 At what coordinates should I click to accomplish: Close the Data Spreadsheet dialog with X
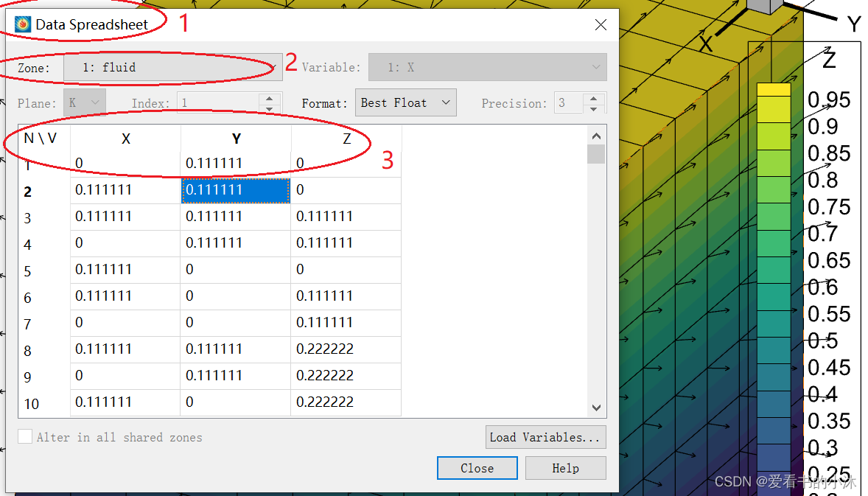pos(601,25)
